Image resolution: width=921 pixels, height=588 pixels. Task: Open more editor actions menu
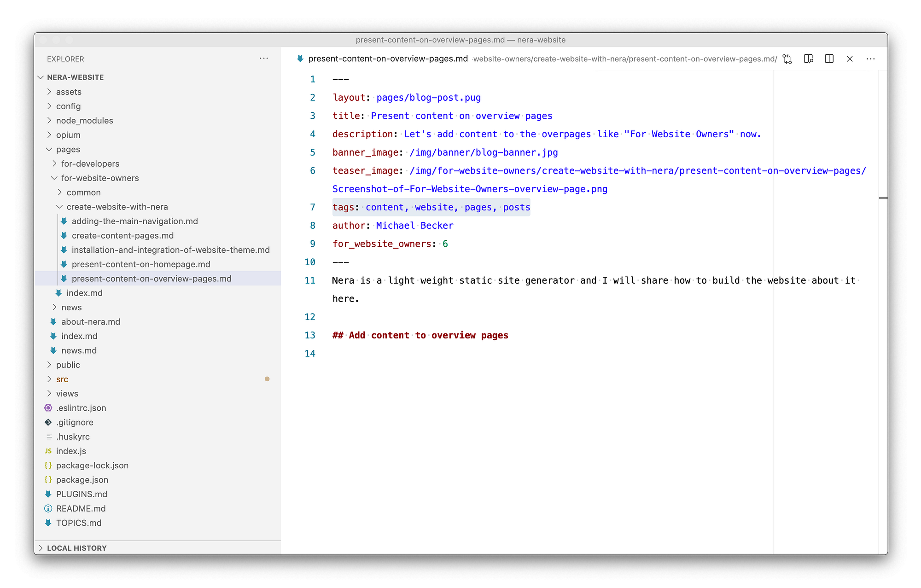pos(870,59)
